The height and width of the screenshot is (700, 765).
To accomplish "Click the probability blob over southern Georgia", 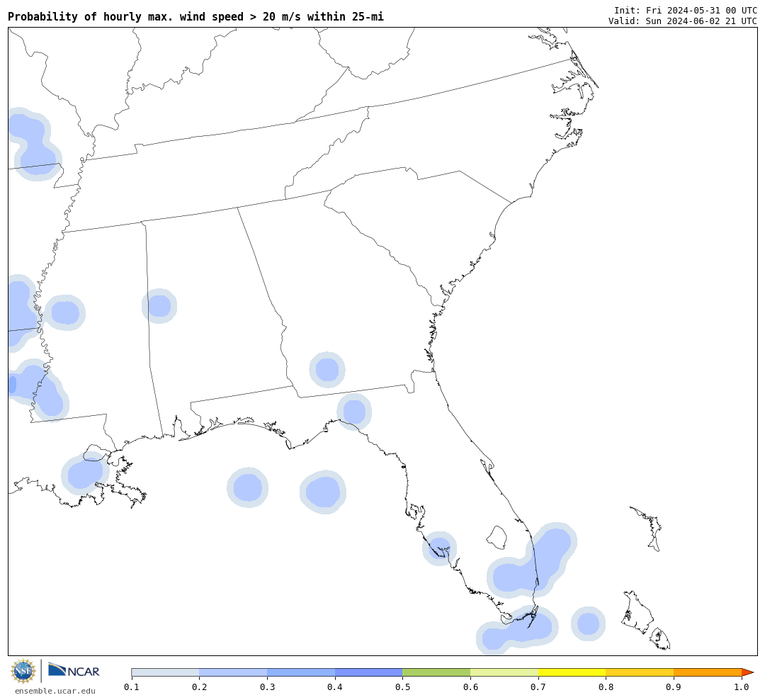I will coord(327,370).
